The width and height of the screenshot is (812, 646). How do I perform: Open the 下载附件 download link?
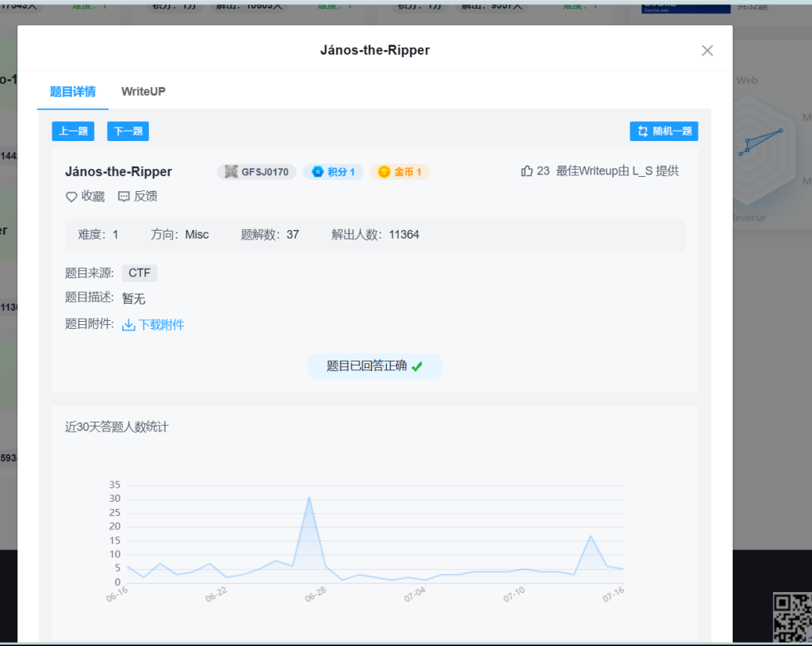tap(162, 325)
